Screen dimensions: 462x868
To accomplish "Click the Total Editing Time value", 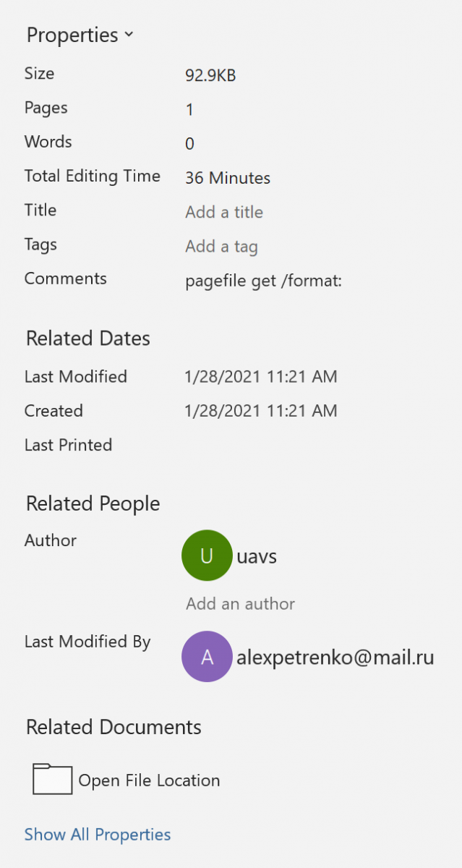I will click(228, 178).
